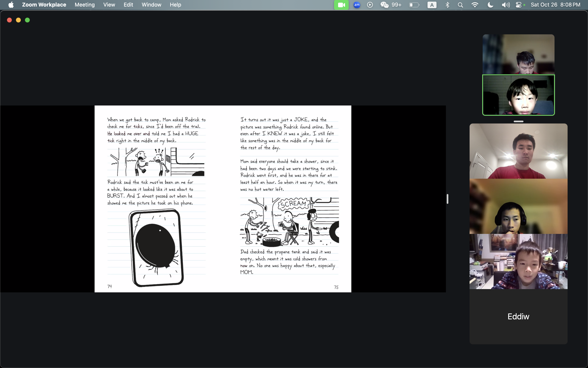Click the green fullscreen window button
This screenshot has width=588, height=368.
pyautogui.click(x=27, y=20)
